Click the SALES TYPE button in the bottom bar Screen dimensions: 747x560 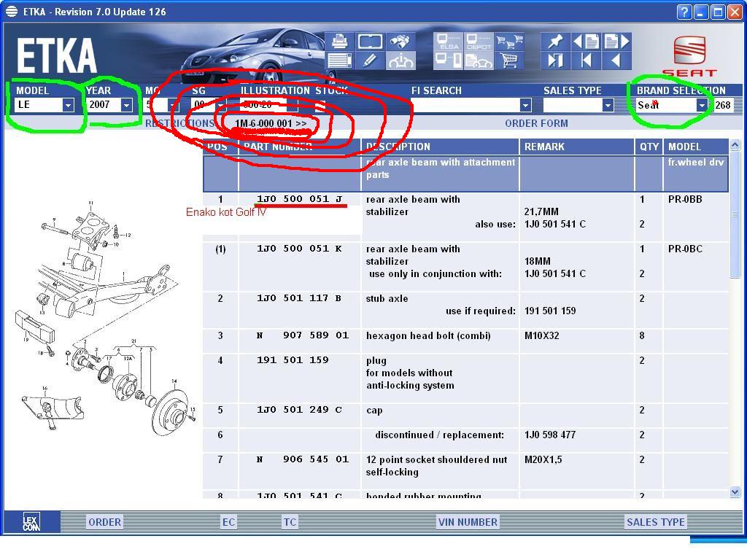pos(656,522)
